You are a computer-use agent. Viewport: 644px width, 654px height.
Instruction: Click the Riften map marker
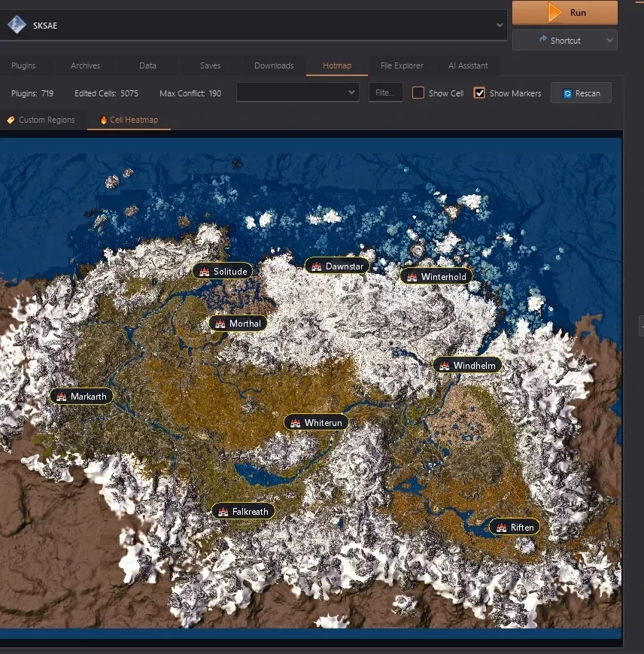[x=515, y=528]
